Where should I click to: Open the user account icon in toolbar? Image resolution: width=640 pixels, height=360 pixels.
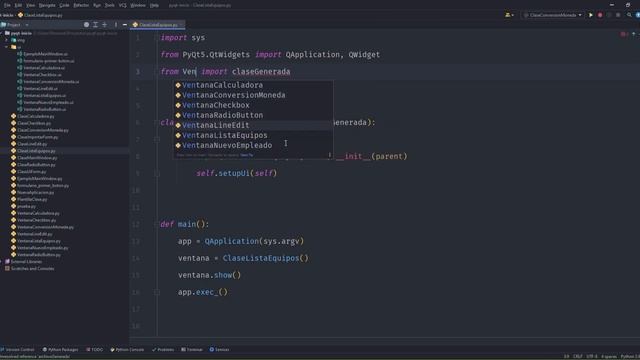[x=509, y=15]
